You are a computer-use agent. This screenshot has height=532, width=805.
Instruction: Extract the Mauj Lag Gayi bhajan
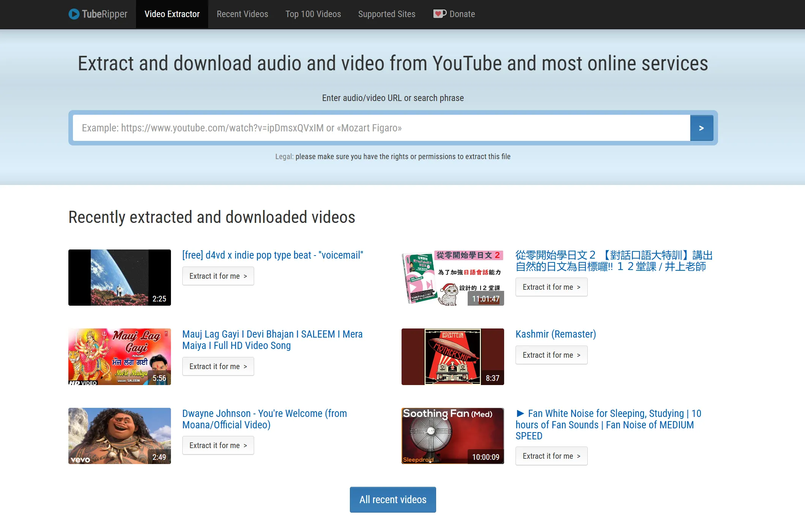218,366
